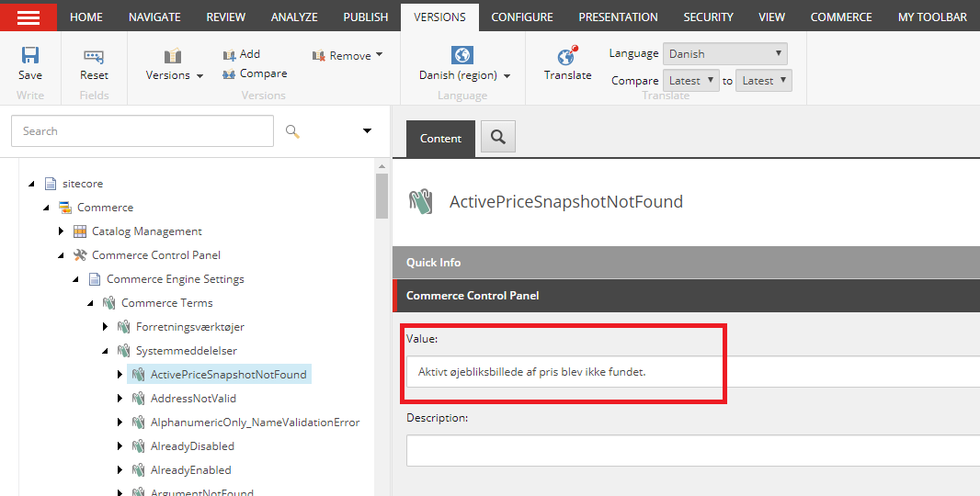Open the Translate tool icon
The image size is (980, 496).
[567, 56]
